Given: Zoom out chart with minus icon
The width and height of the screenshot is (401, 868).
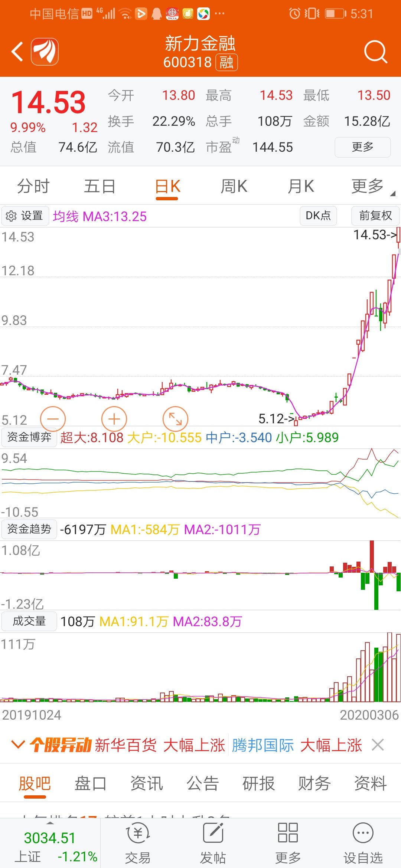Looking at the screenshot, I should point(53,419).
